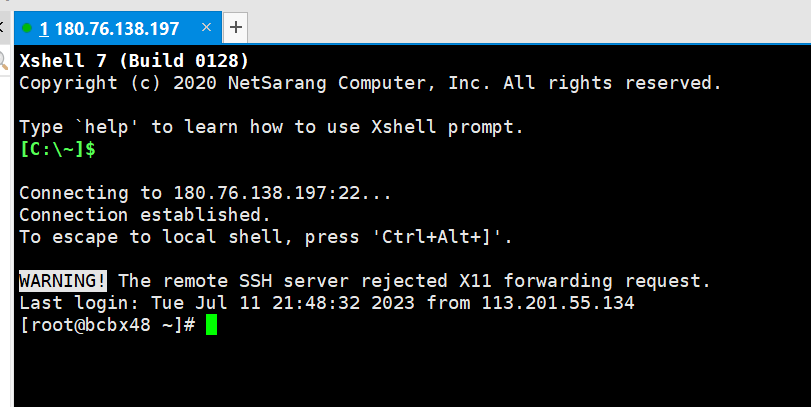Click the 113.201.55.134 login source IP

tap(558, 303)
